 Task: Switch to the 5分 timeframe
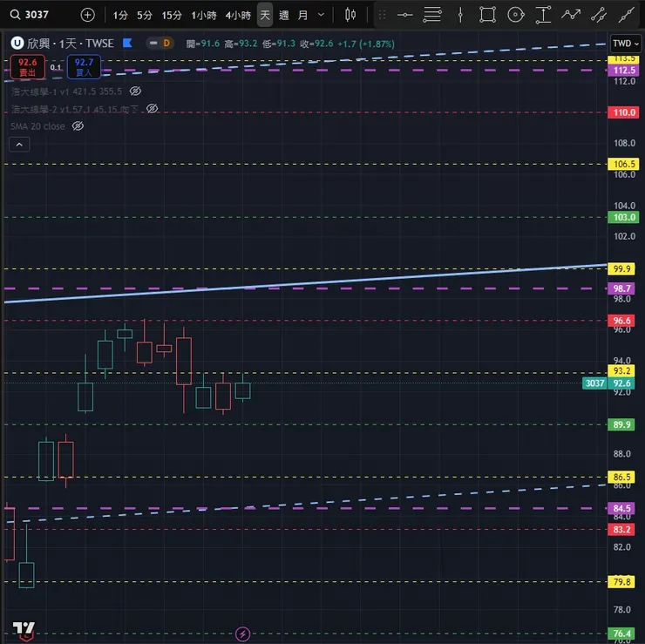point(145,15)
